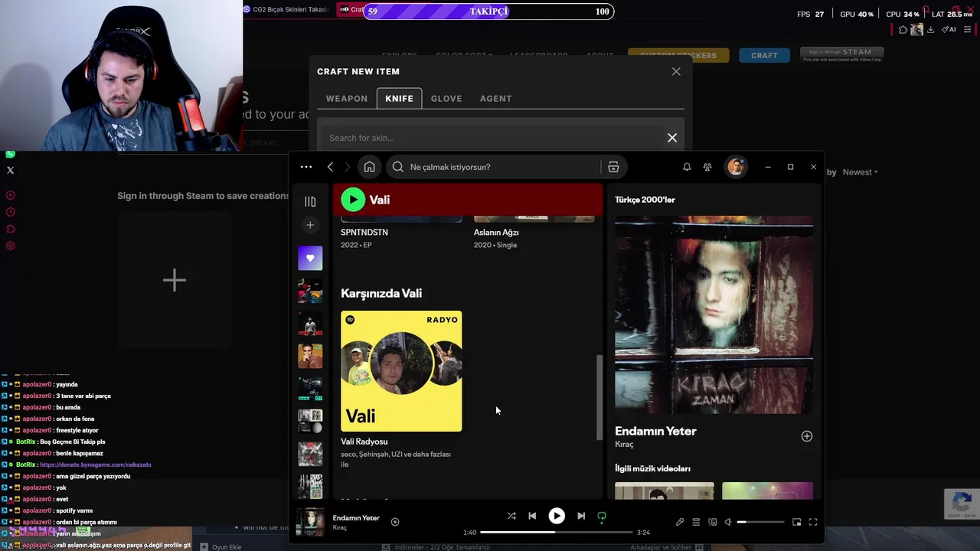
Task: Click the Türkçe 2000'ler playlist heading
Action: coord(645,200)
